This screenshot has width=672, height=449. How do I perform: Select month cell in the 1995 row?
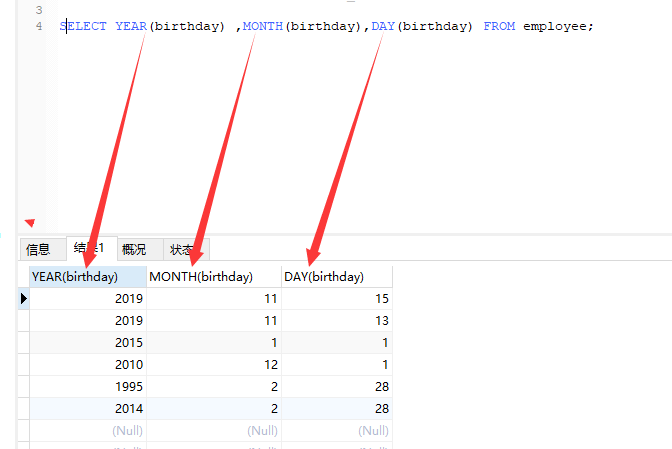pos(214,386)
